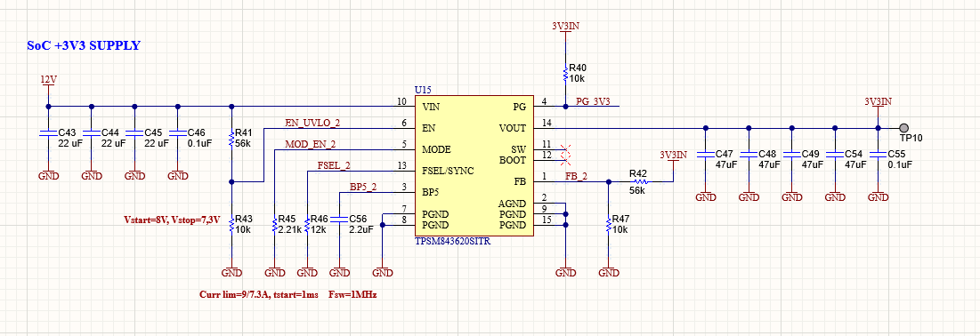980x336 pixels.
Task: Select resistor R43 10k symbol
Action: pos(232,224)
